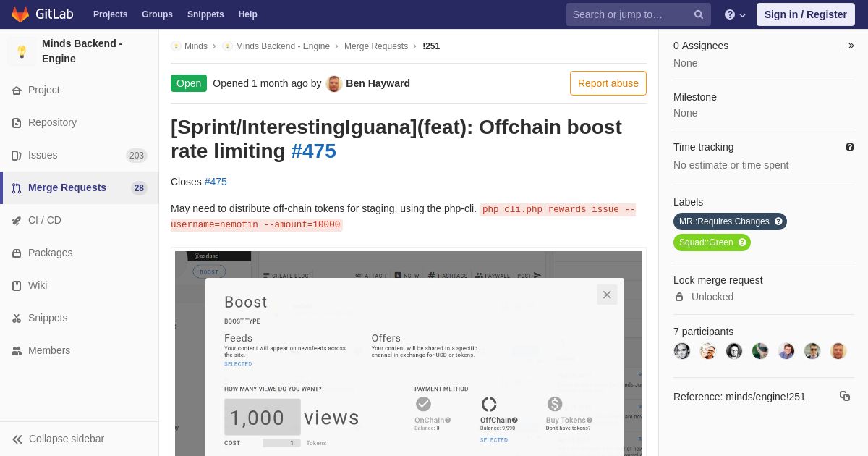Click the Report abuse button
The image size is (868, 456).
pyautogui.click(x=608, y=83)
